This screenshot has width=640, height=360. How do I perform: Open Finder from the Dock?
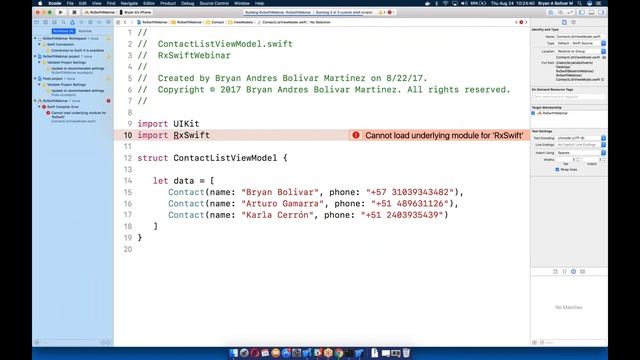(233, 353)
